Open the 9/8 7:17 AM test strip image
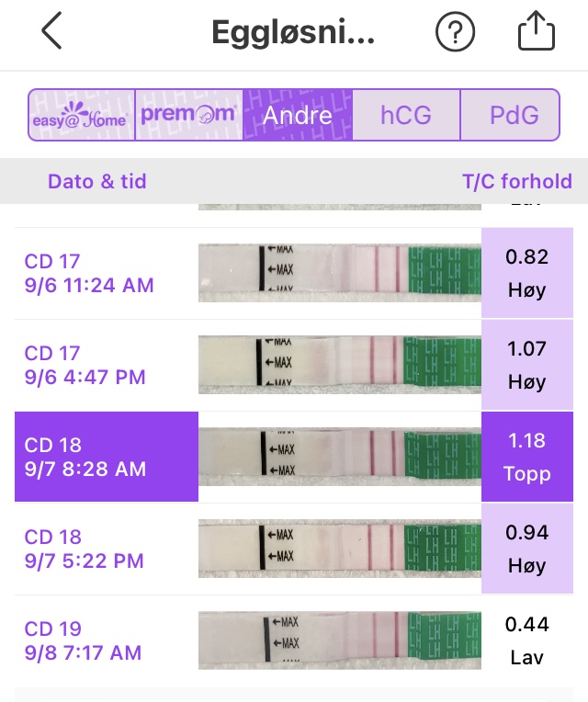The width and height of the screenshot is (588, 702). [340, 640]
